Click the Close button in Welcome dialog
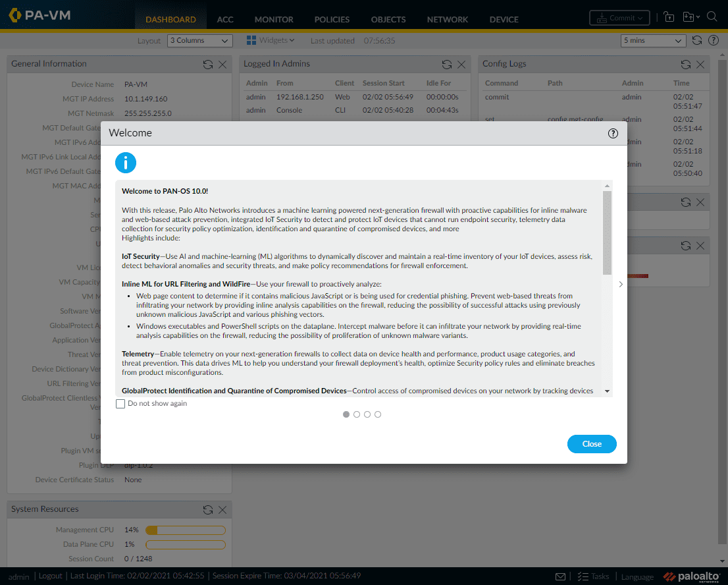This screenshot has width=728, height=585. coord(592,444)
